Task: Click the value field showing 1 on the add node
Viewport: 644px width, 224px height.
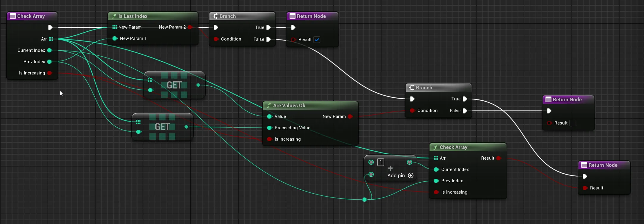Action: (381, 162)
